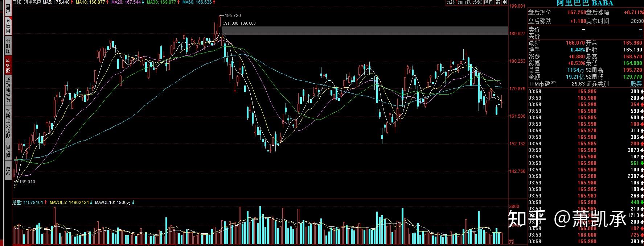This screenshot has height=246, width=644.
Task: Click the MAVOL5: 14902124 label
Action: point(69,203)
